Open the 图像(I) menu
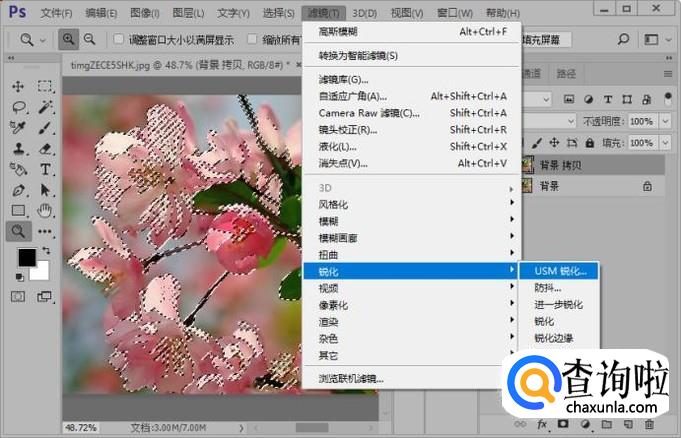 pos(145,13)
